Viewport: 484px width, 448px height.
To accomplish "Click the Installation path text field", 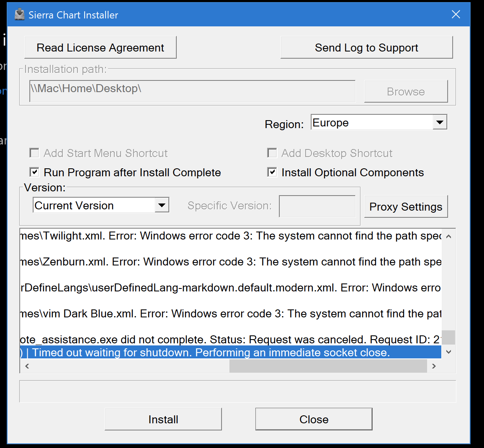I will pyautogui.click(x=192, y=91).
